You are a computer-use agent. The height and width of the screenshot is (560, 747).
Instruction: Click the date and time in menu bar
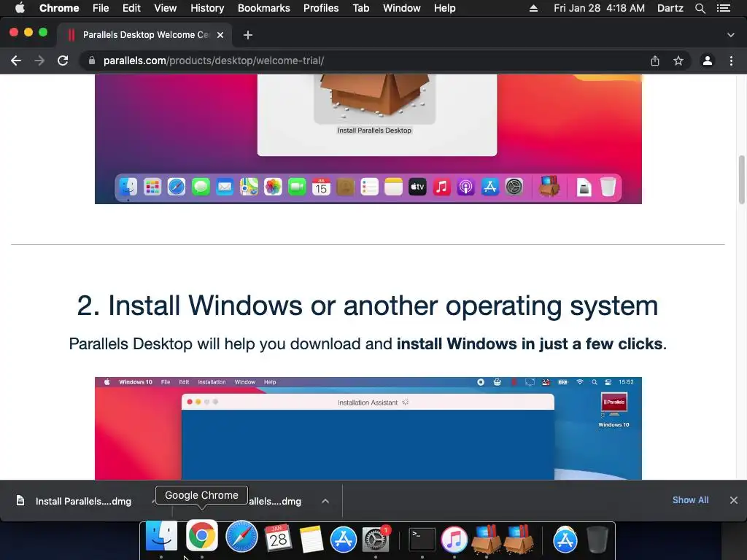click(600, 8)
